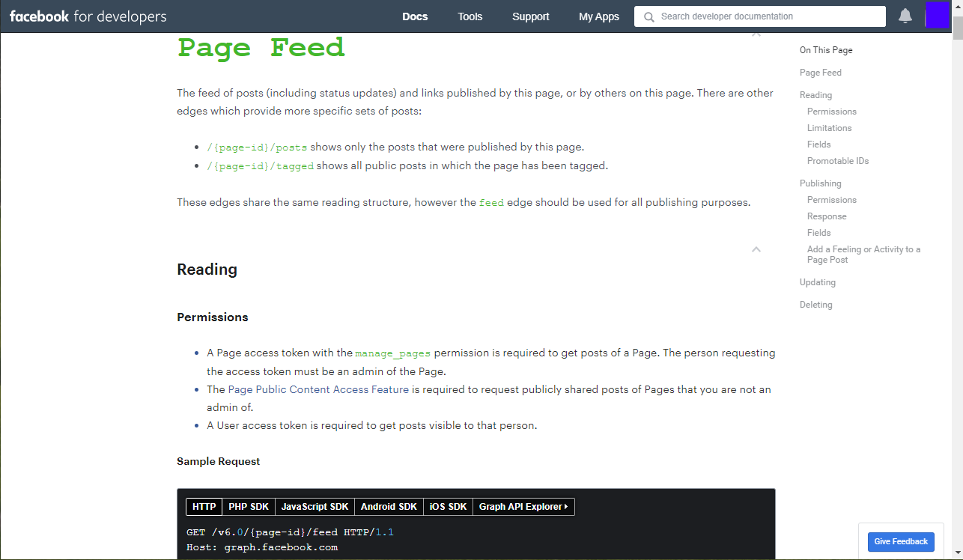Screen dimensions: 963x560
Task: Click the search magnifier icon
Action: coord(648,16)
